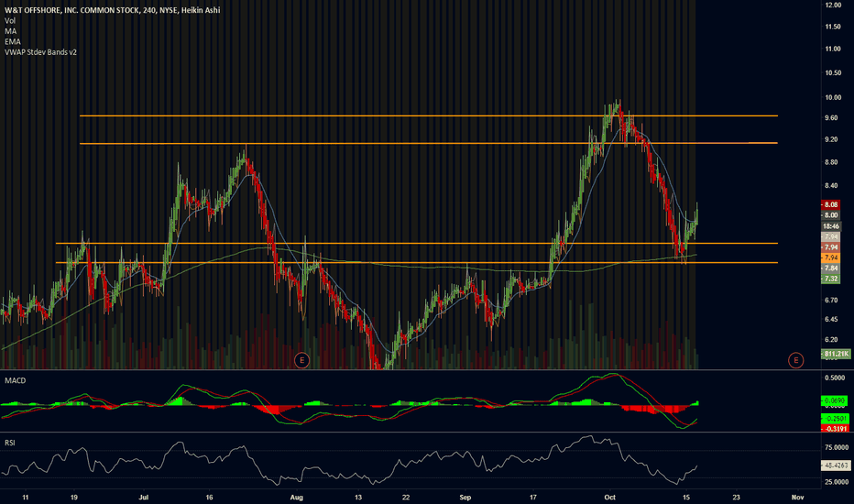
Task: Click the 11 date on time axis
Action: click(25, 498)
